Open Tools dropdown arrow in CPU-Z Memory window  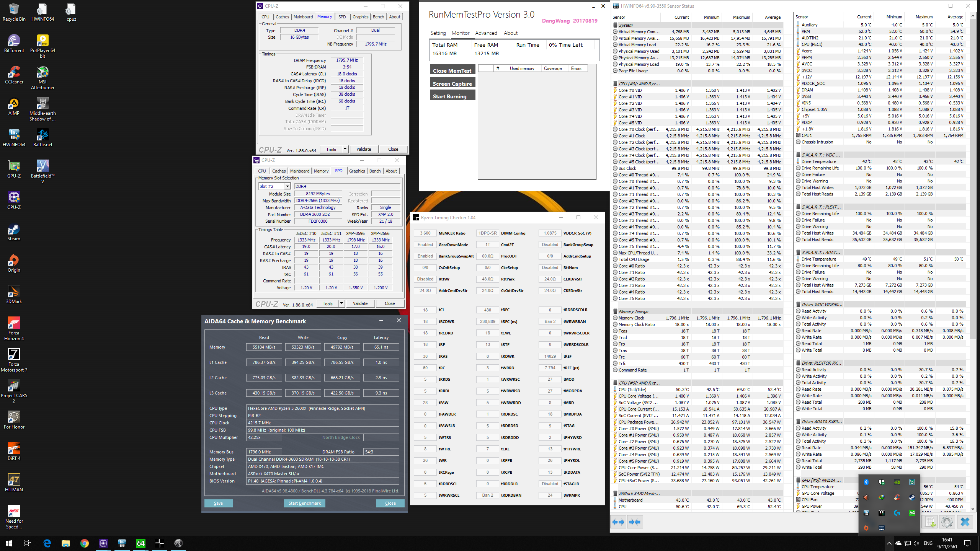(x=345, y=149)
